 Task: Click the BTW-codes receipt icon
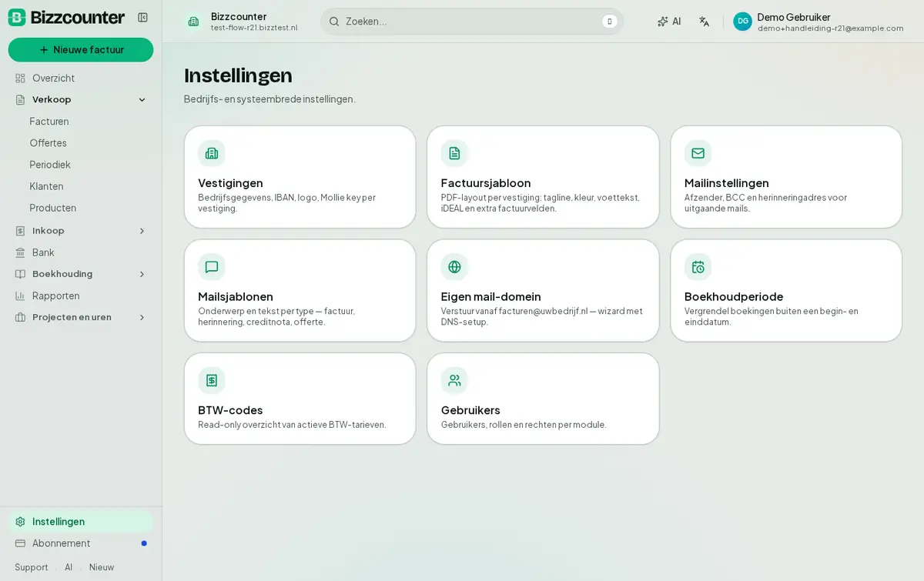(212, 380)
